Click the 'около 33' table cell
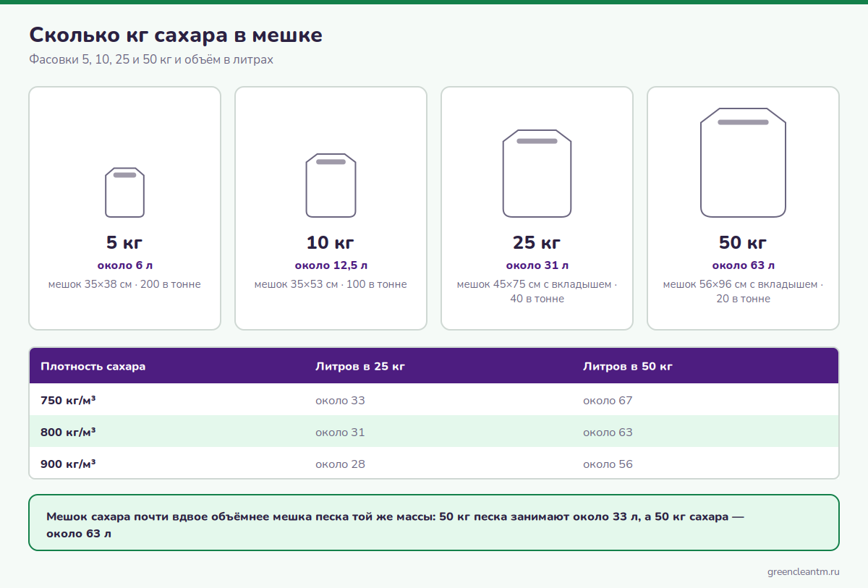868x588 pixels. [x=340, y=400]
